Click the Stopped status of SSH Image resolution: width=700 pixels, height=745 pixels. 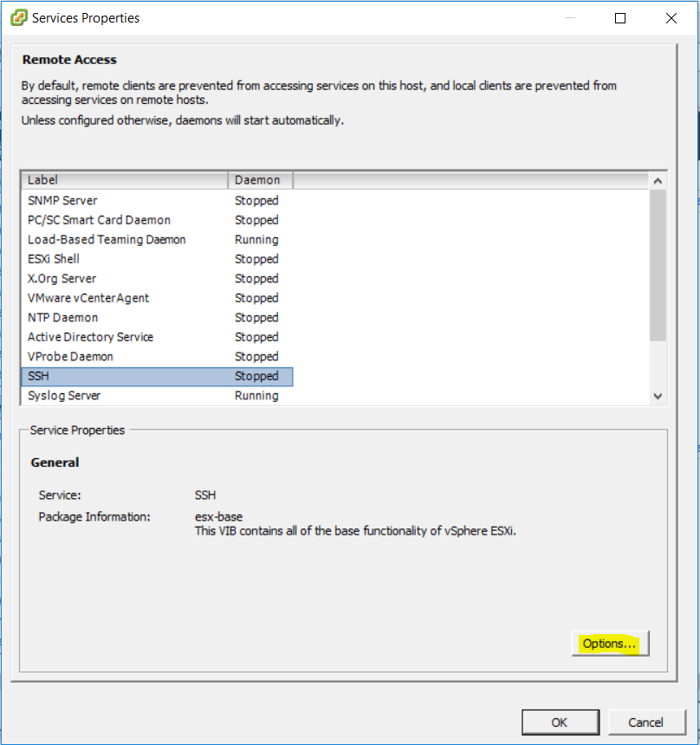256,376
